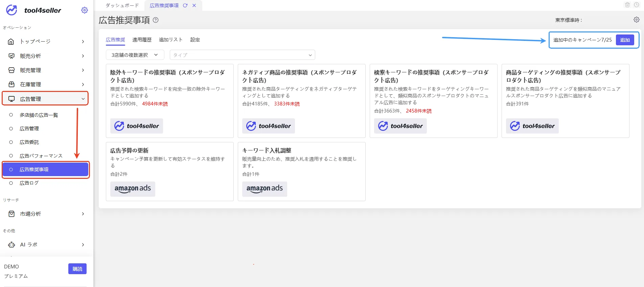Open page settings gear near 東京標準時
The height and width of the screenshot is (287, 644).
[x=636, y=20]
